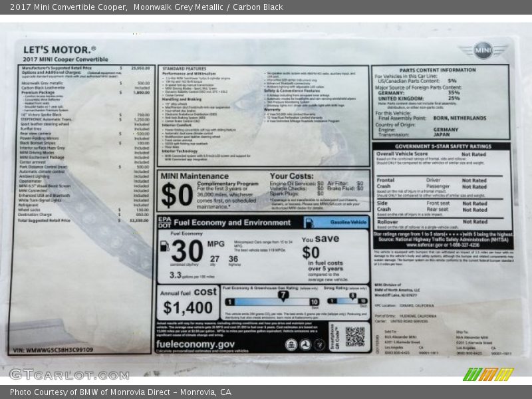
Task: Click the "UNITED KINGDOM:" parts content label
Action: click(401, 98)
